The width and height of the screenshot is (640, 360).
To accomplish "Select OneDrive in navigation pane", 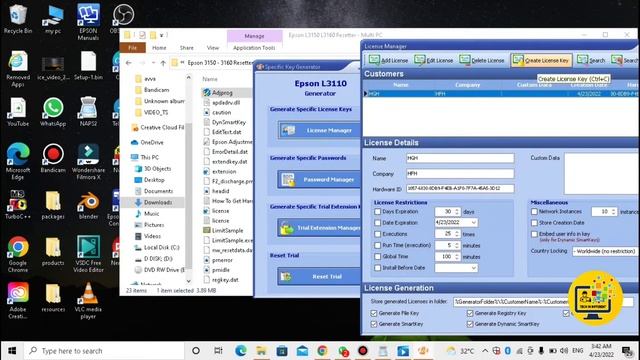I will pyautogui.click(x=151, y=142).
